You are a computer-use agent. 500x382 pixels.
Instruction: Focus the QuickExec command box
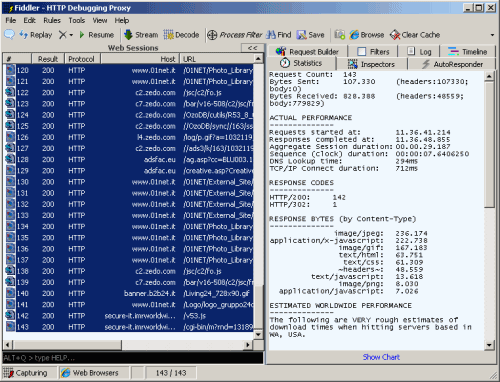click(x=133, y=358)
